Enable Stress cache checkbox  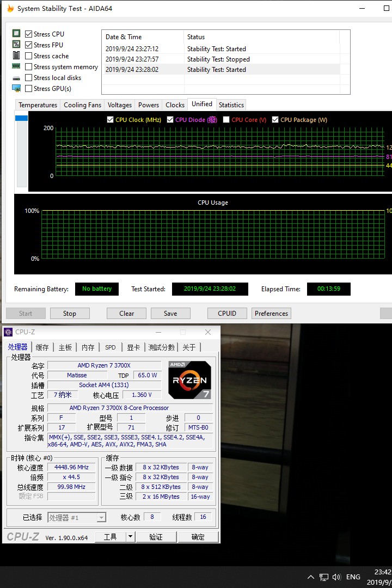point(28,56)
